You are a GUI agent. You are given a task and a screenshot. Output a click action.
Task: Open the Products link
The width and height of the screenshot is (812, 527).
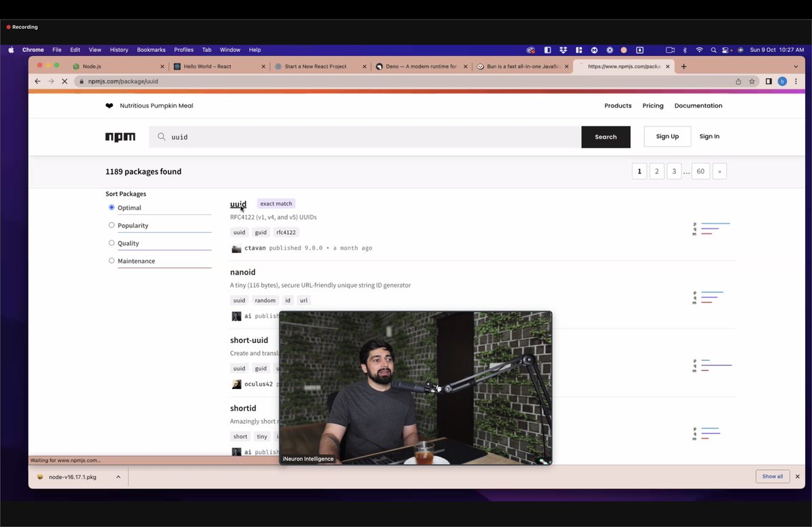pos(618,106)
